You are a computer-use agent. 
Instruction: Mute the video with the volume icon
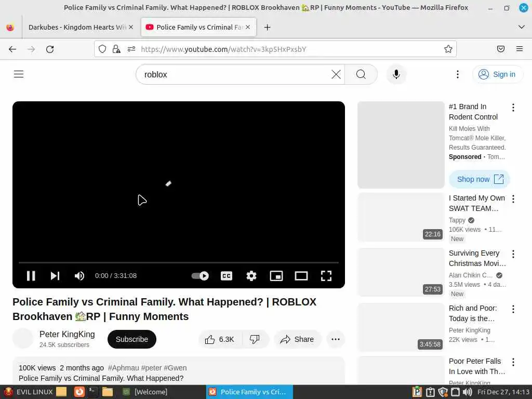point(79,276)
